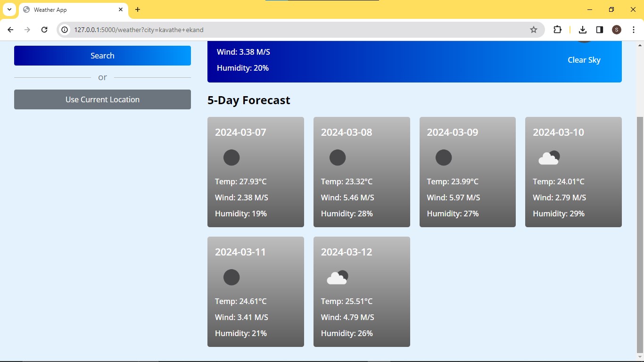The width and height of the screenshot is (644, 362).
Task: Open the profile avatar S
Action: pos(617,30)
